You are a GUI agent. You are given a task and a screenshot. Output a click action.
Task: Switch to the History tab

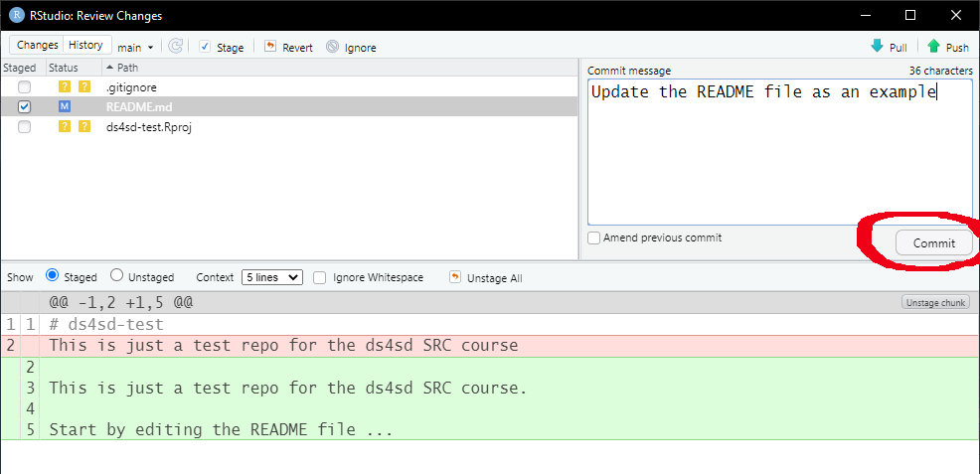85,45
